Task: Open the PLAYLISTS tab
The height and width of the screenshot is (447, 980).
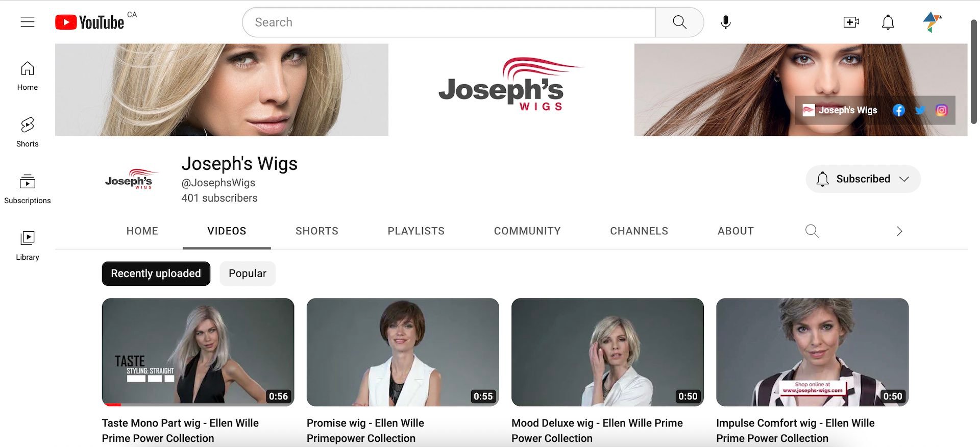Action: (416, 231)
